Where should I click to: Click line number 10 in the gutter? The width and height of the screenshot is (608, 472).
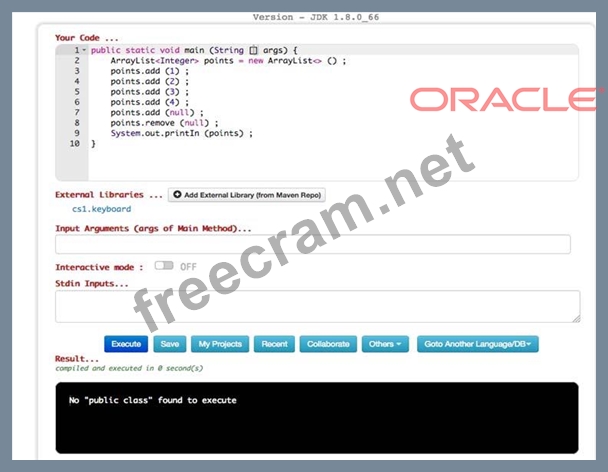(74, 144)
